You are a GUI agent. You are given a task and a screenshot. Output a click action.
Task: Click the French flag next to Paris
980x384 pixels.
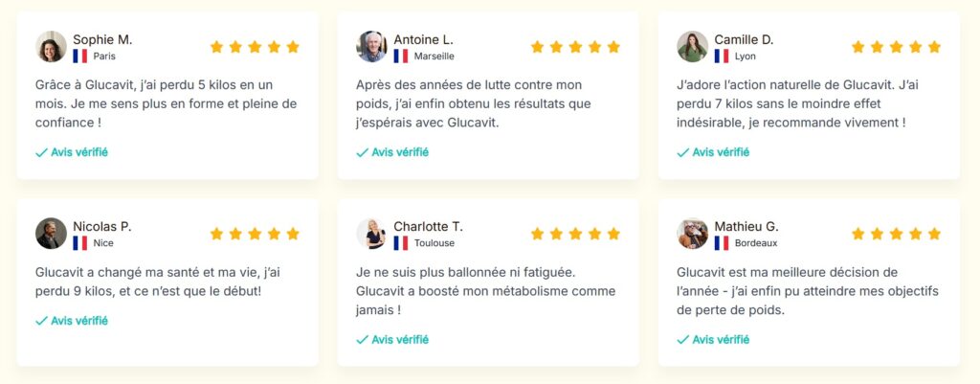tap(80, 56)
